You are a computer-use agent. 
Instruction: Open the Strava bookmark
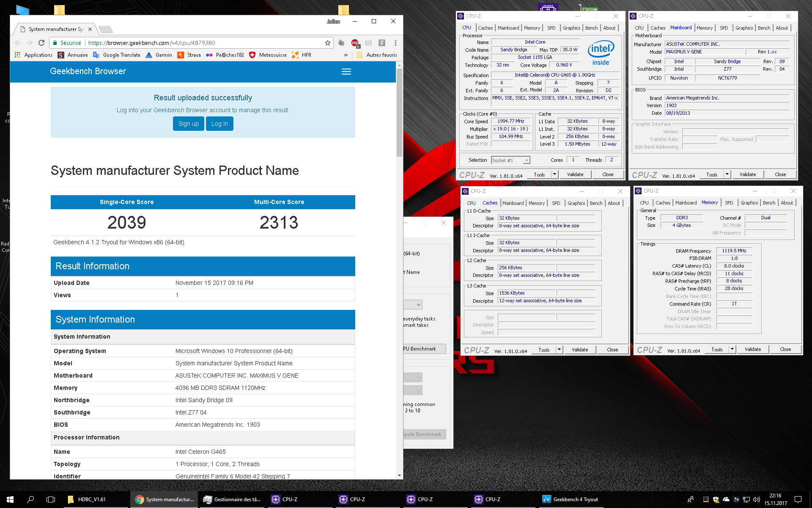[x=189, y=55]
